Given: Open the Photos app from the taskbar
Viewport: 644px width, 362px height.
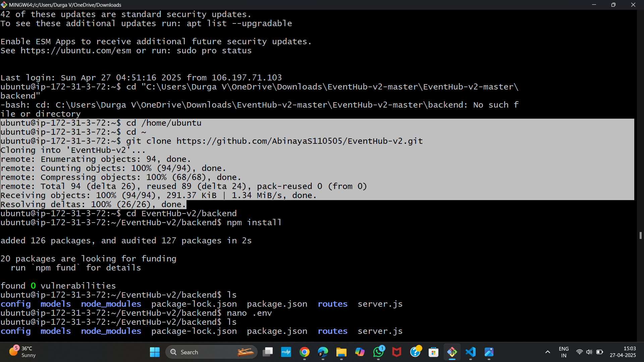Looking at the screenshot, I should click(489, 352).
